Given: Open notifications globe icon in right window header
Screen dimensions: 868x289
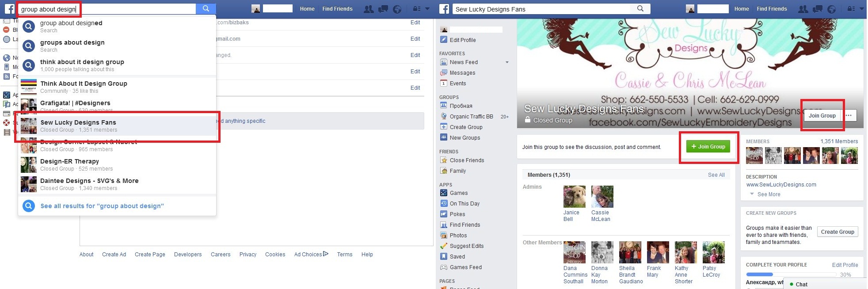Looking at the screenshot, I should pos(832,9).
